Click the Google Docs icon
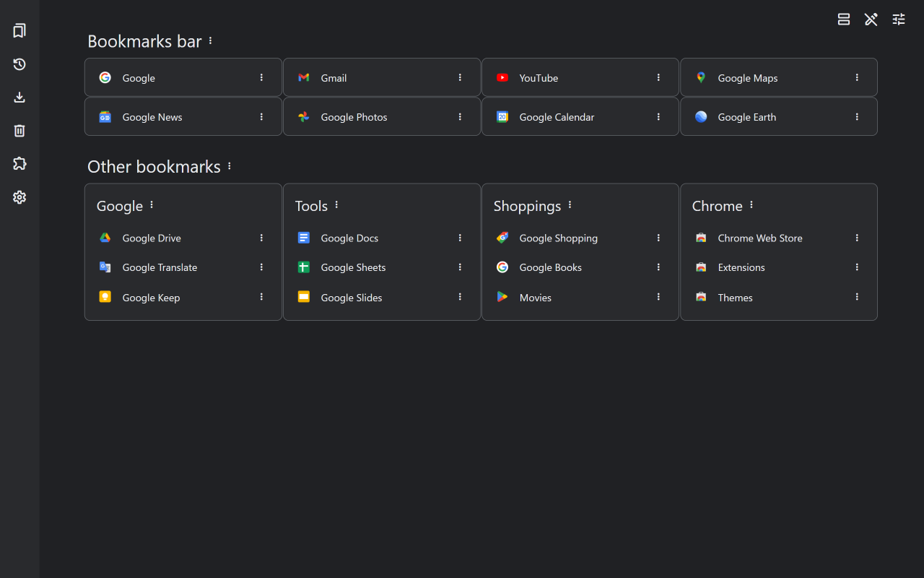Screen dimensions: 924x578 click(x=304, y=238)
